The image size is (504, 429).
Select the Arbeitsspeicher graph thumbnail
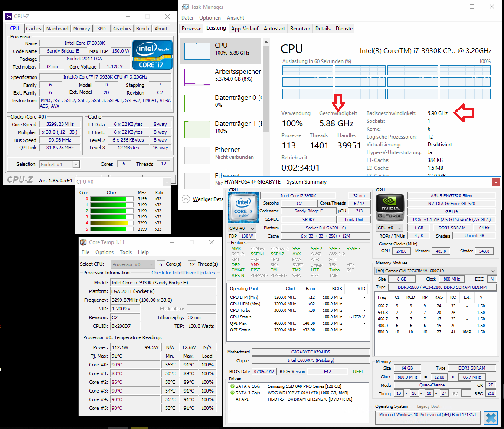197,77
